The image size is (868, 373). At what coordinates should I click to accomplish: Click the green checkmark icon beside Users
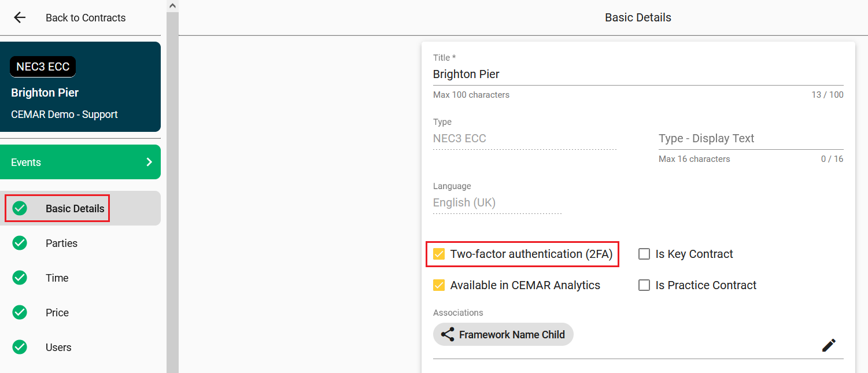point(20,348)
